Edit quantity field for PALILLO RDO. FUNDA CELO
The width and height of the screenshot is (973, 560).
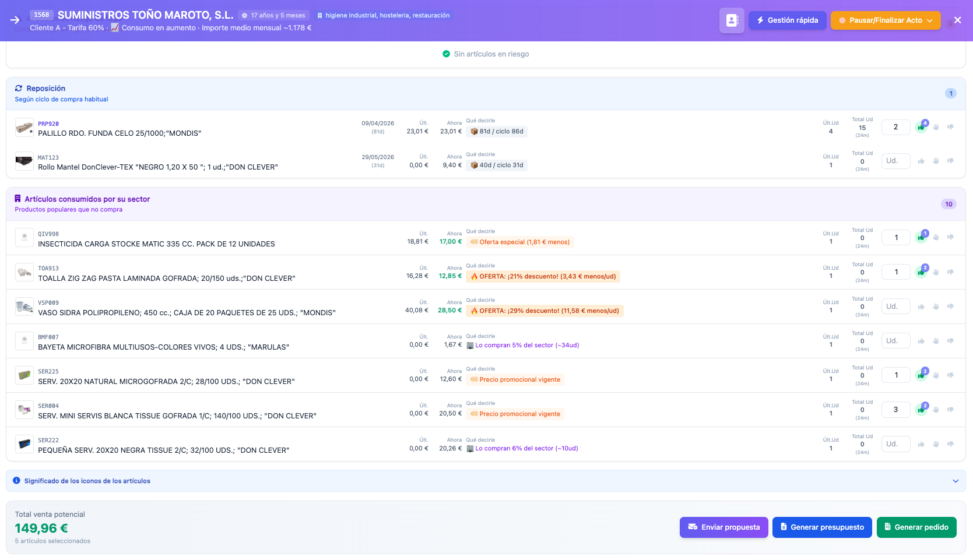896,127
